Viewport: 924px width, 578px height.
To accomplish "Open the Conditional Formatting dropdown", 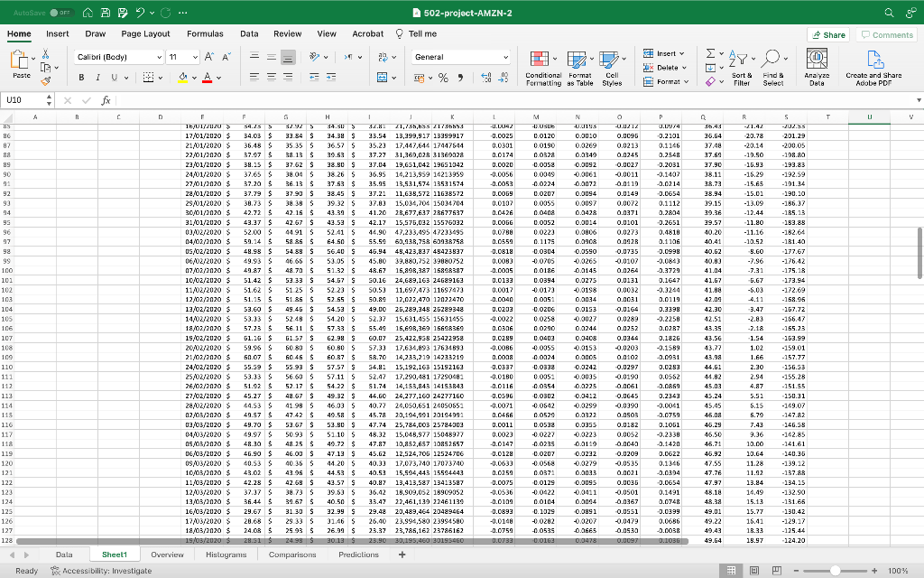I will click(x=542, y=65).
